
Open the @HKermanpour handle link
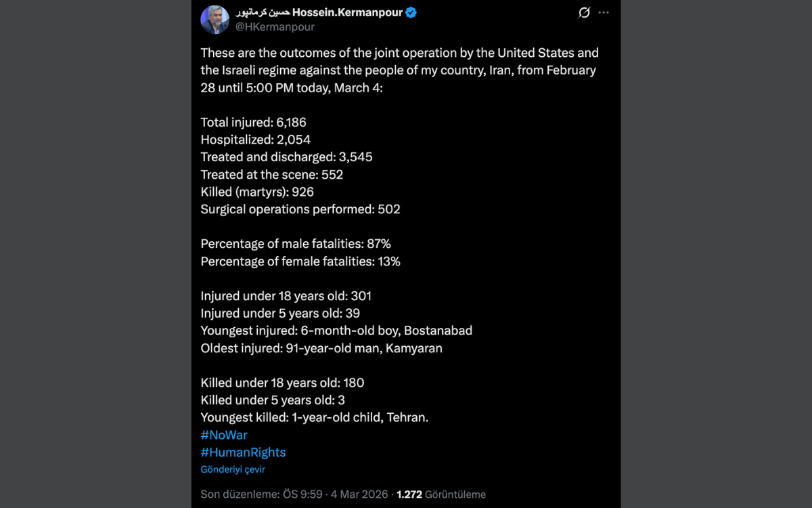click(275, 27)
